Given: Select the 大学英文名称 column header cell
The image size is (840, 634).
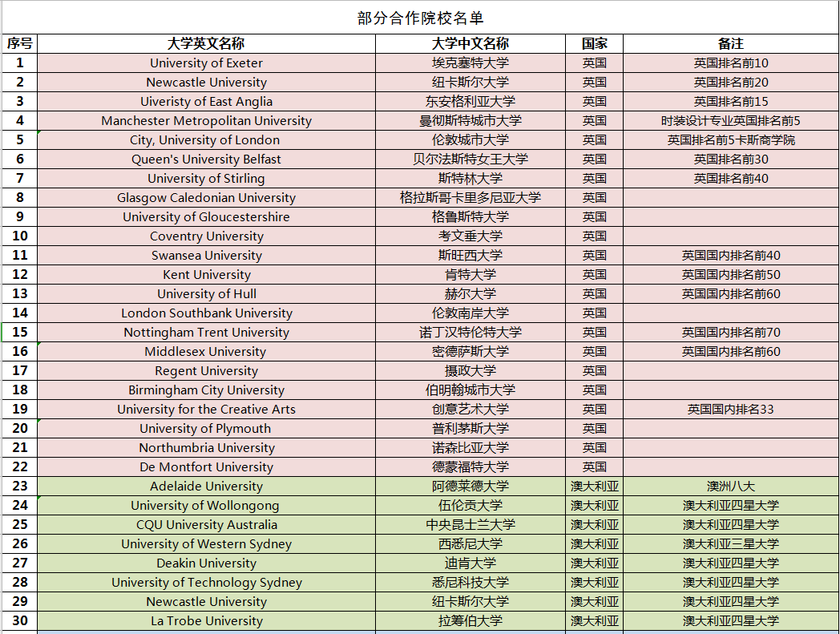Looking at the screenshot, I should (x=206, y=44).
